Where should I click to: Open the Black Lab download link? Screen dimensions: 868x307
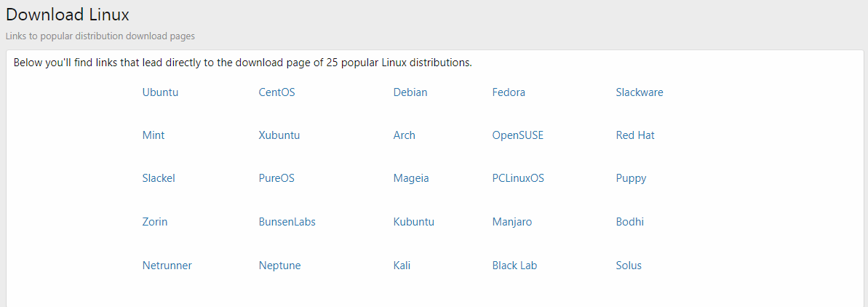click(514, 266)
